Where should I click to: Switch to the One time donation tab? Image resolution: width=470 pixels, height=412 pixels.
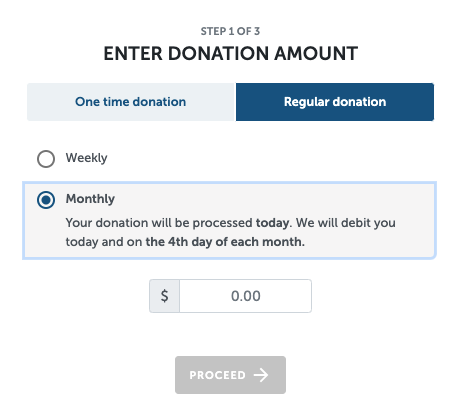(131, 102)
